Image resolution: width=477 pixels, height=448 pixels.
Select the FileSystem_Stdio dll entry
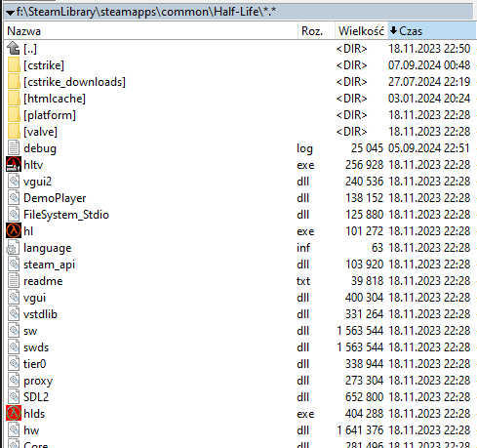(x=240, y=215)
